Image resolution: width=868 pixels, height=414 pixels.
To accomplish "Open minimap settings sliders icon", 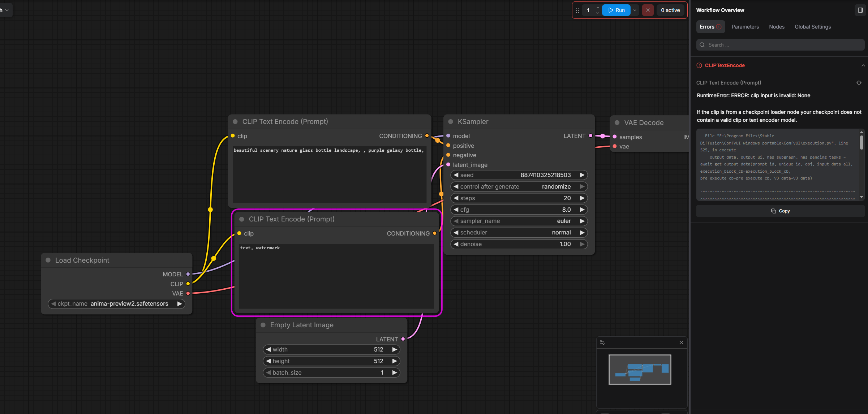I will 602,342.
